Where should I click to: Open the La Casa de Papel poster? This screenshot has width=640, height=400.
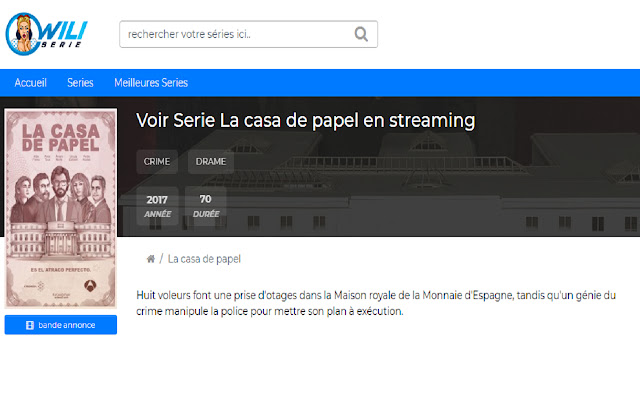(x=60, y=208)
